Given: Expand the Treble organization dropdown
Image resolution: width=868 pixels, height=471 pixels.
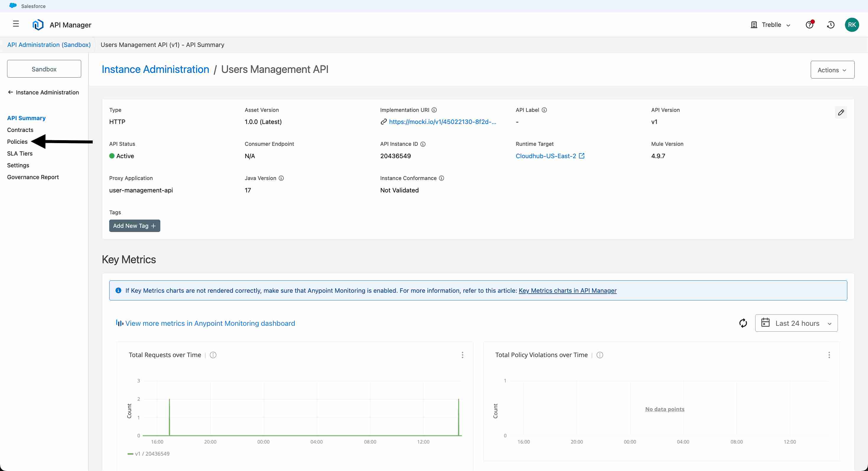Looking at the screenshot, I should click(771, 24).
